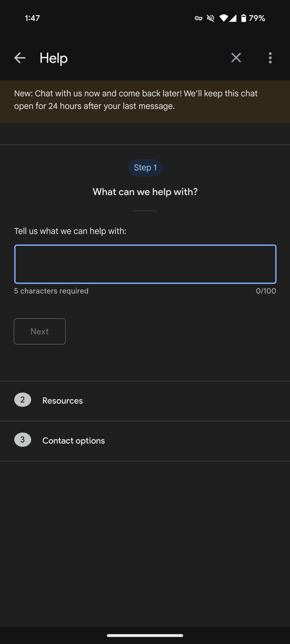
Task: Focus the help description text field
Action: click(145, 264)
